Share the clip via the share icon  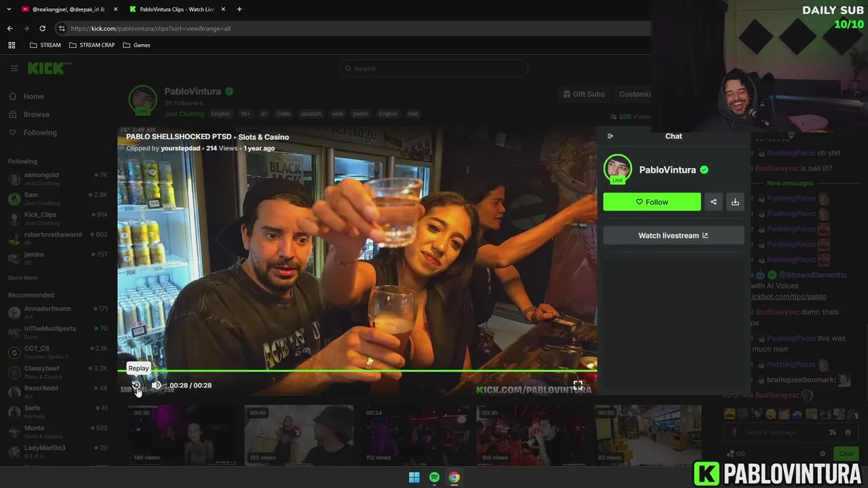pyautogui.click(x=713, y=202)
